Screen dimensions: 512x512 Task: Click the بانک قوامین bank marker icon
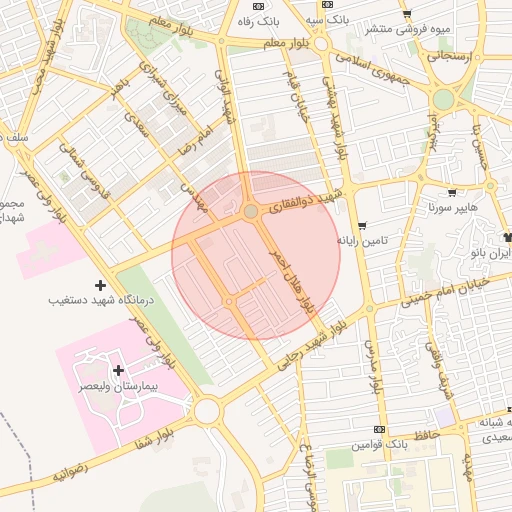pyautogui.click(x=379, y=429)
